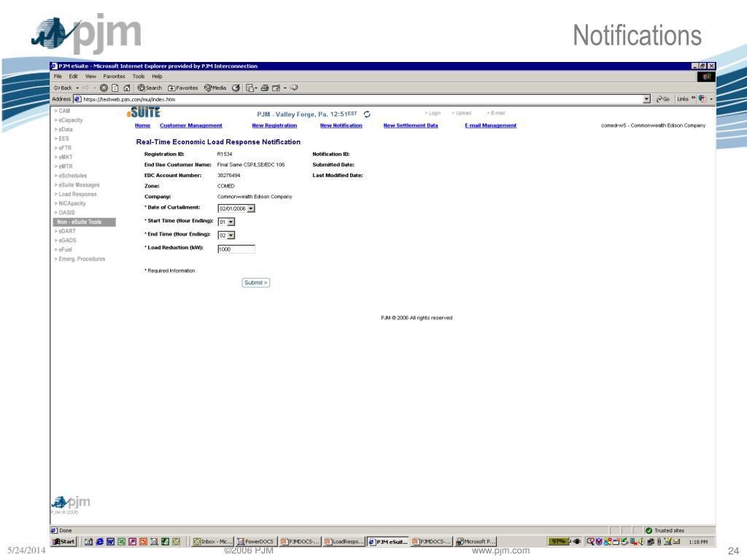
Task: Open the File menu
Action: pyautogui.click(x=58, y=76)
